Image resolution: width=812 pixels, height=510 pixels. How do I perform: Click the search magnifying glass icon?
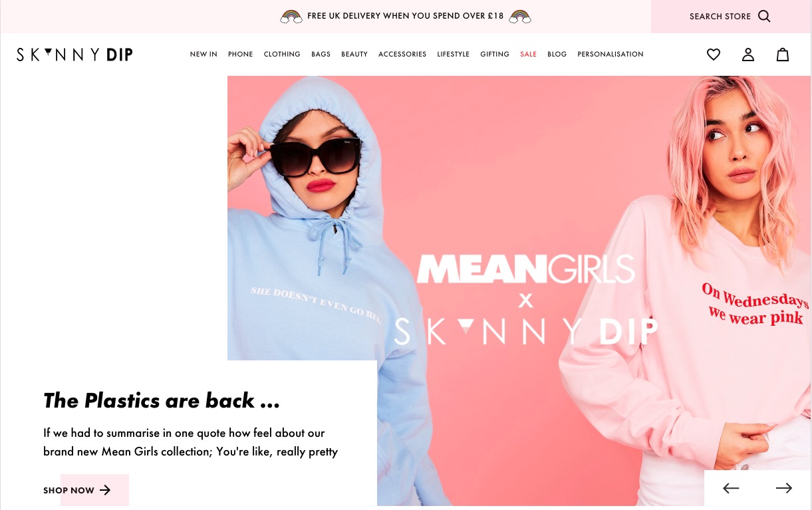tap(764, 16)
